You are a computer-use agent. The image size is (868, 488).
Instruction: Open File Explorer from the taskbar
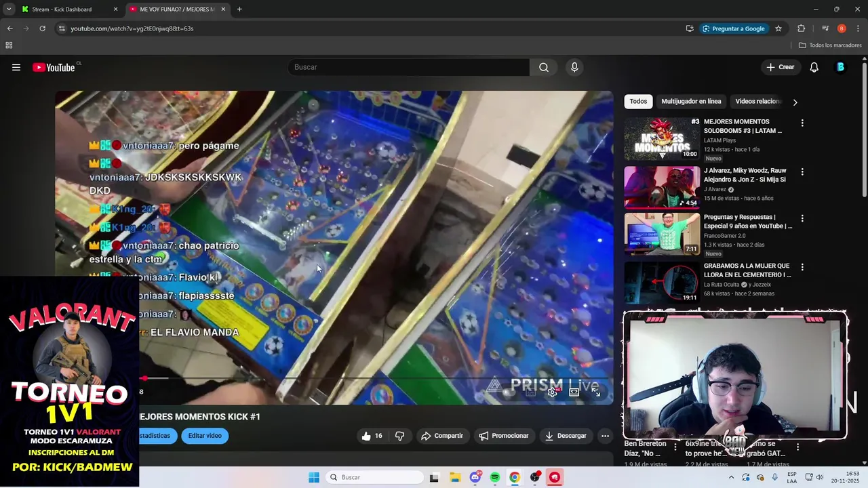pos(454,477)
